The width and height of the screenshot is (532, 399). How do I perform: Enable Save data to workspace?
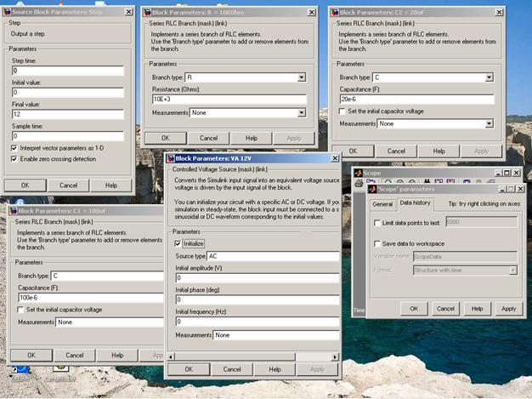[378, 244]
